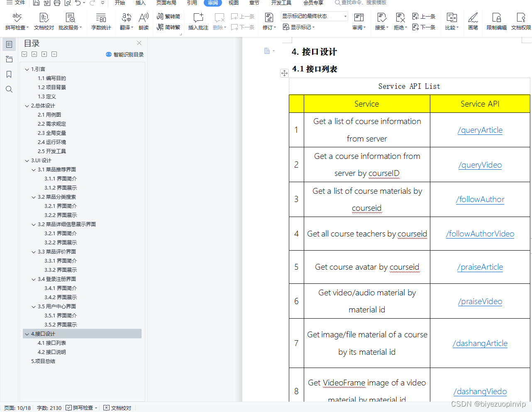
Task: Click the 查找命令 search box
Action: point(361,3)
